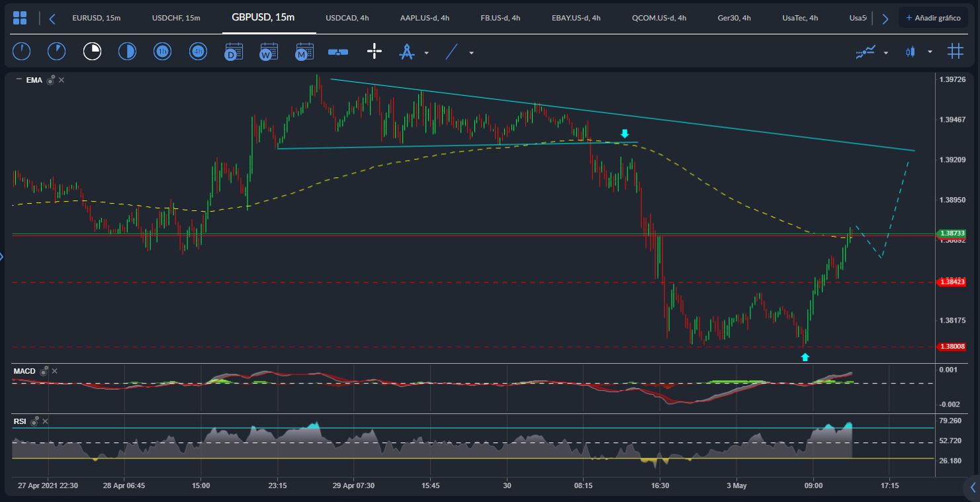Expand the compass drawing tools dropdown arrow
This screenshot has width=980, height=502.
coord(426,52)
